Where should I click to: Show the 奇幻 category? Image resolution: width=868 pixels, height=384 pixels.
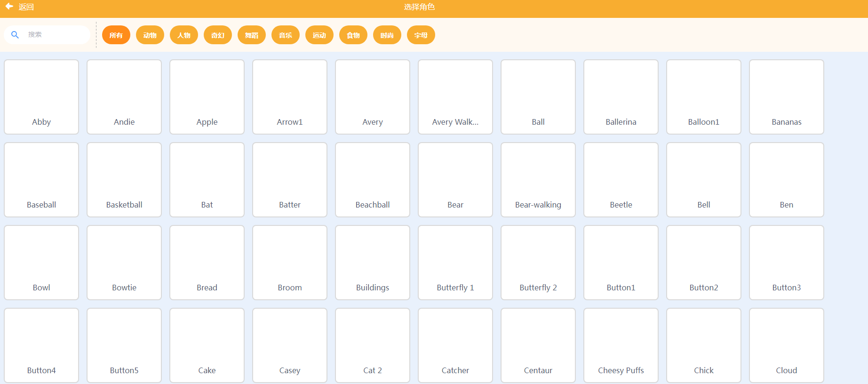(218, 35)
